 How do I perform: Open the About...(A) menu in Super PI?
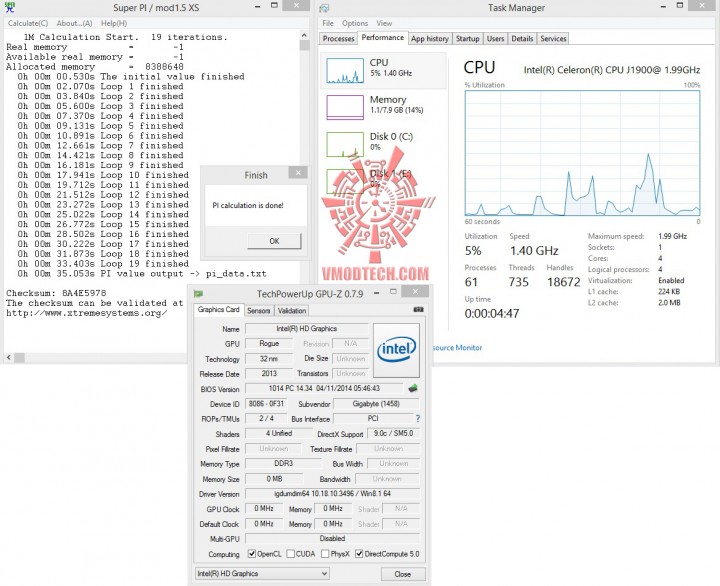[74, 23]
